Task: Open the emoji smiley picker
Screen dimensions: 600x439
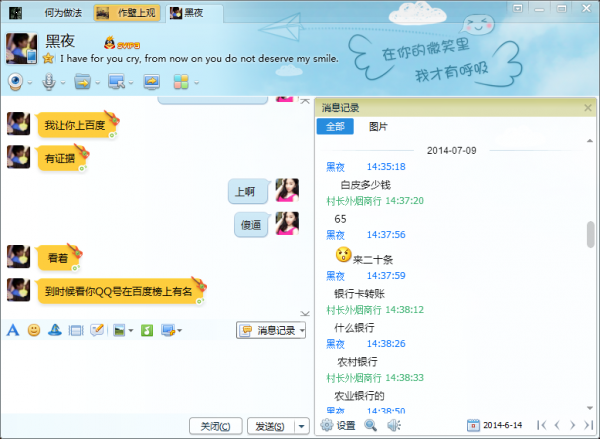Action: [34, 330]
